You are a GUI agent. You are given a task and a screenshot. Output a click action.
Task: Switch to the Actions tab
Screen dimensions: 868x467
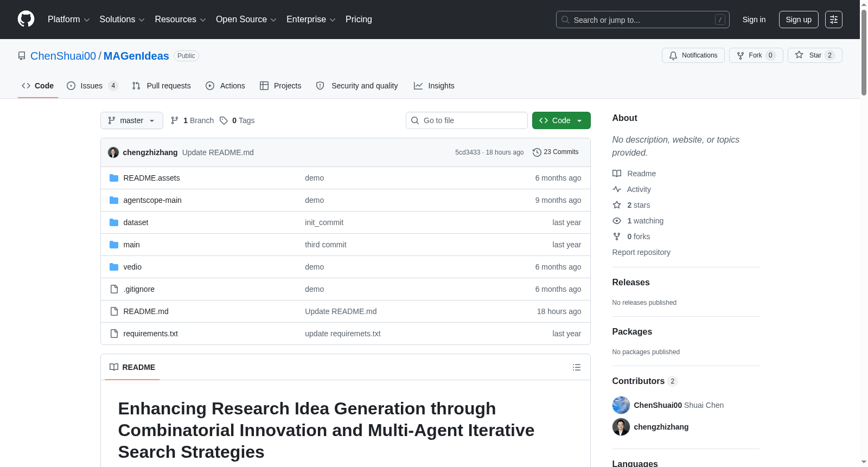pos(226,86)
